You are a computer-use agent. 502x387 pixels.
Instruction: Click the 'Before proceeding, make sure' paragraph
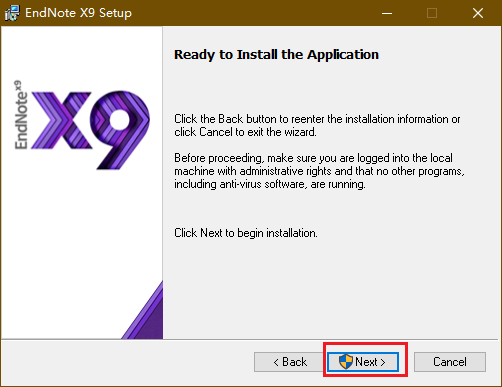pyautogui.click(x=319, y=171)
